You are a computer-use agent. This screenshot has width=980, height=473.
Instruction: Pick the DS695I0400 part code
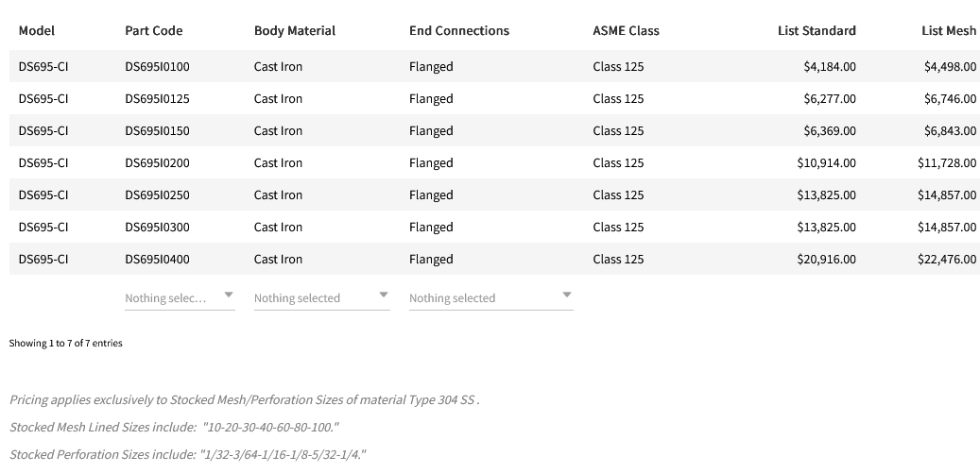157,260
